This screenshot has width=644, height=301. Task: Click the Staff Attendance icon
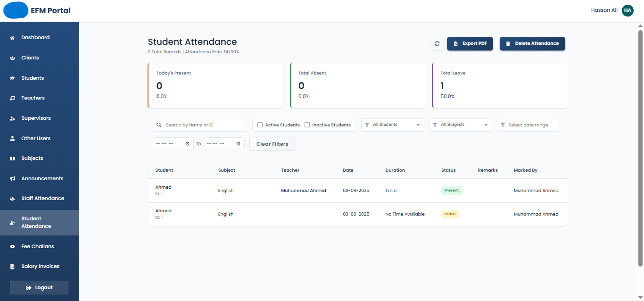click(11, 198)
